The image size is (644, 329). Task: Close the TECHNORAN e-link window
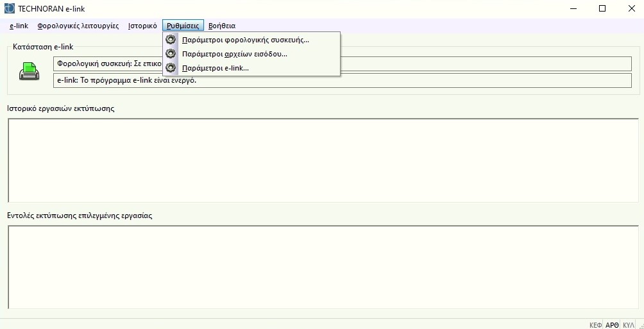tap(632, 8)
